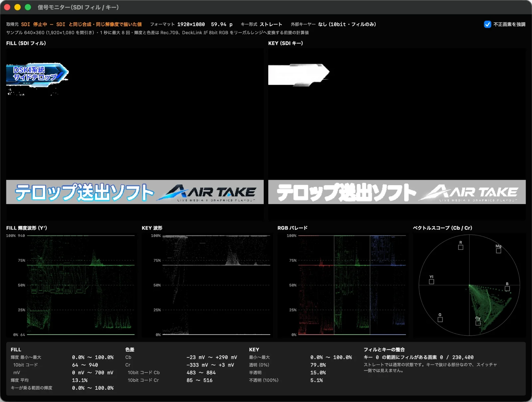Click the 10bit コード Cr value 85 ~ 516

click(199, 380)
